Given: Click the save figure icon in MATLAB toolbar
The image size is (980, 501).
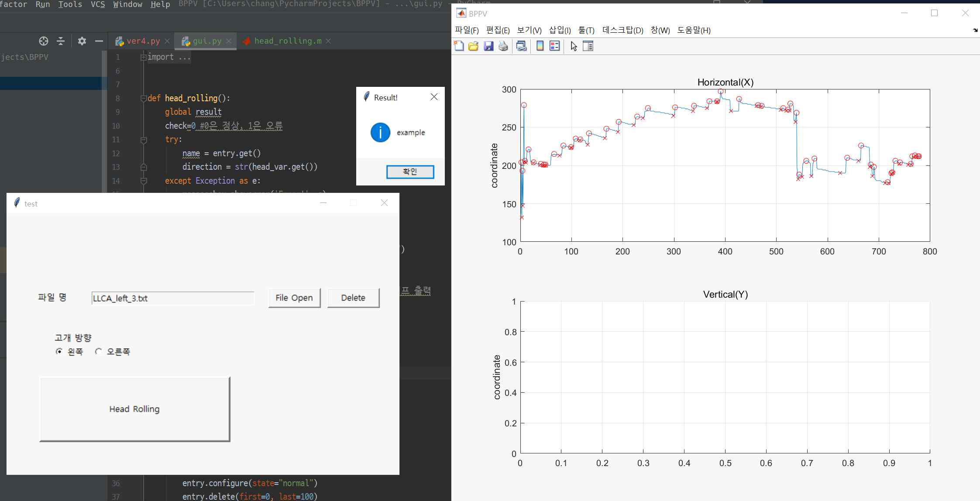Looking at the screenshot, I should (488, 46).
